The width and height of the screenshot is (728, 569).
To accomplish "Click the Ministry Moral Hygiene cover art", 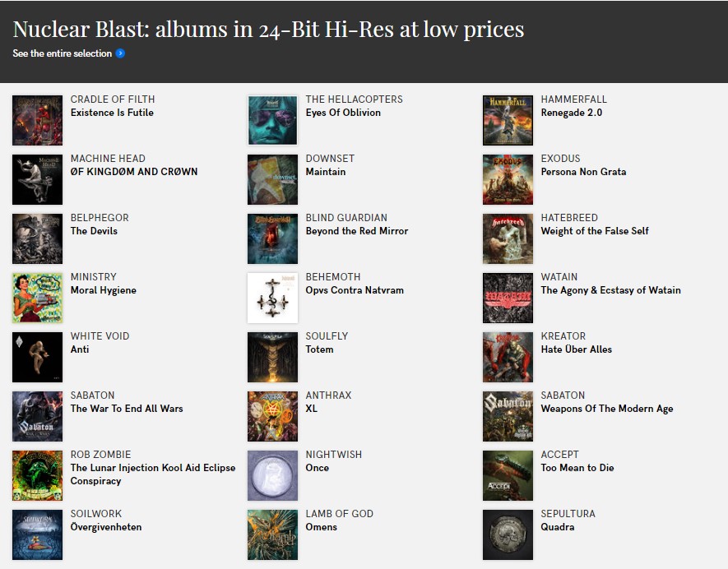I will 38,298.
